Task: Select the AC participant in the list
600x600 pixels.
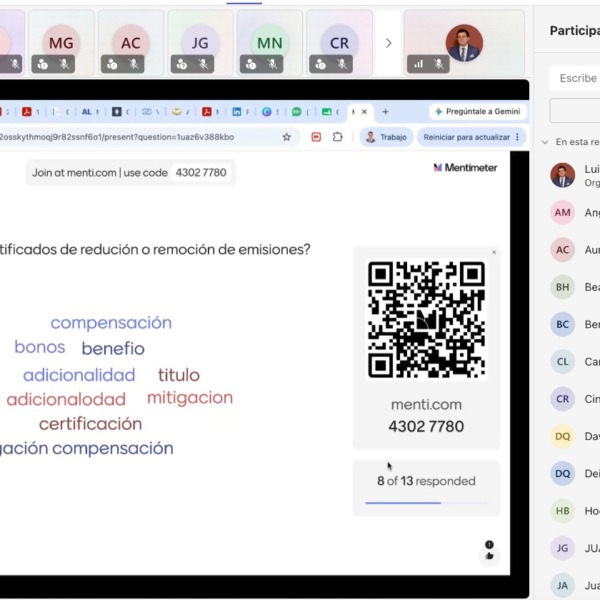Action: 575,250
